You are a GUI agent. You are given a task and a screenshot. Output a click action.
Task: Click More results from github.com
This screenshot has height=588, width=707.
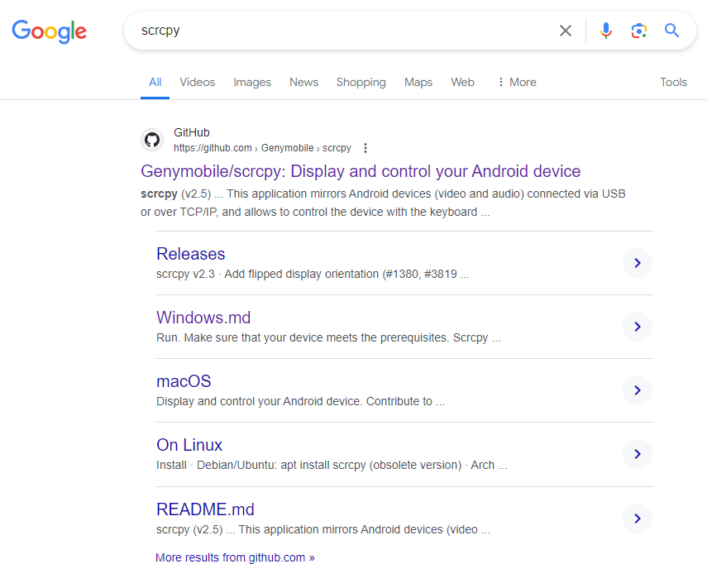(x=235, y=557)
